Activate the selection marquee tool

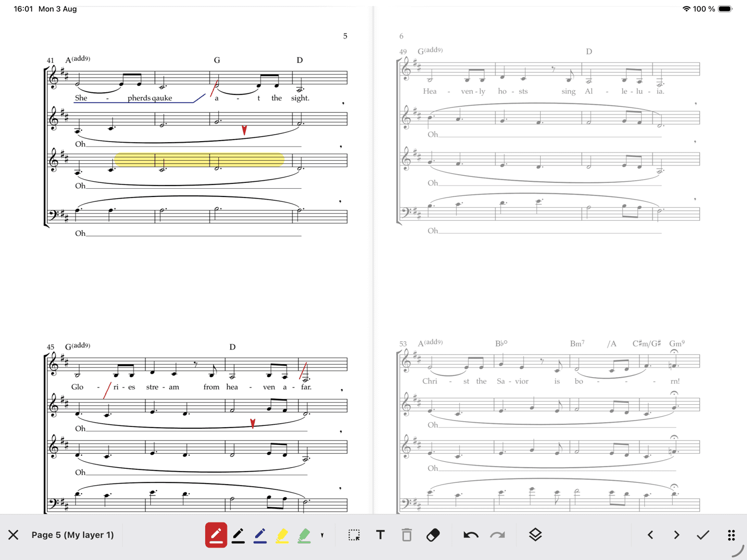pos(354,535)
